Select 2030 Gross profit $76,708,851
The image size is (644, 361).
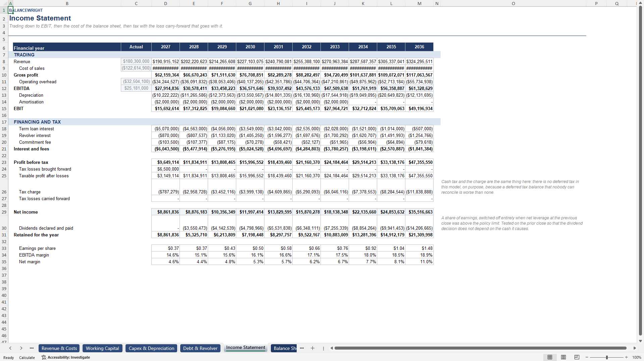click(250, 75)
